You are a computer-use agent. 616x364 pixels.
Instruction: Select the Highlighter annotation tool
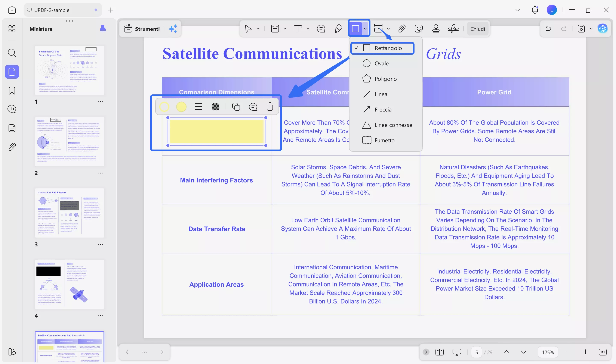tap(338, 29)
